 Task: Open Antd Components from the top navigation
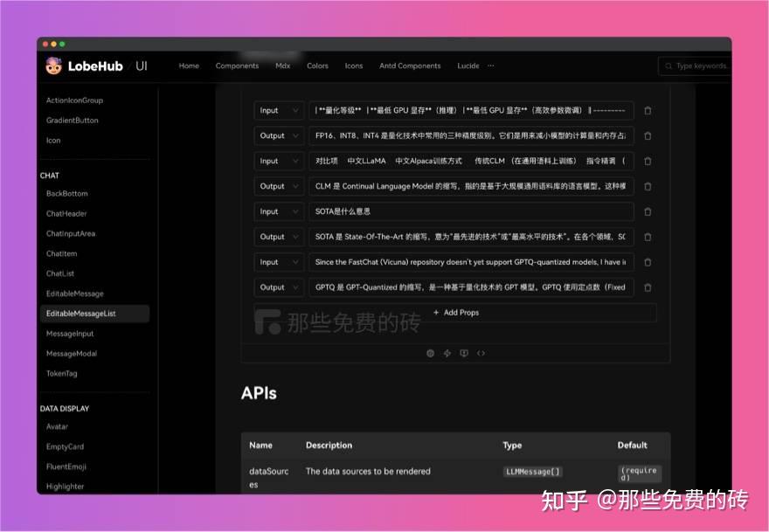tap(410, 66)
